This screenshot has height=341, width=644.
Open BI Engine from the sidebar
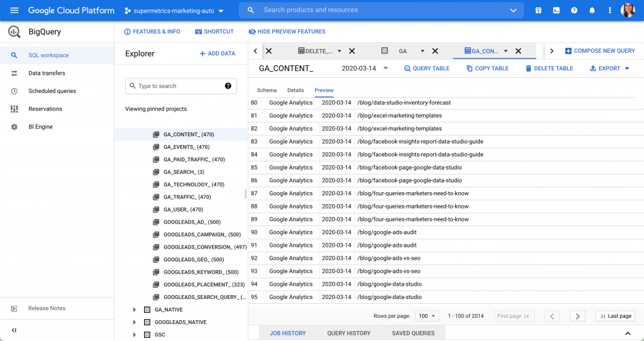click(42, 127)
